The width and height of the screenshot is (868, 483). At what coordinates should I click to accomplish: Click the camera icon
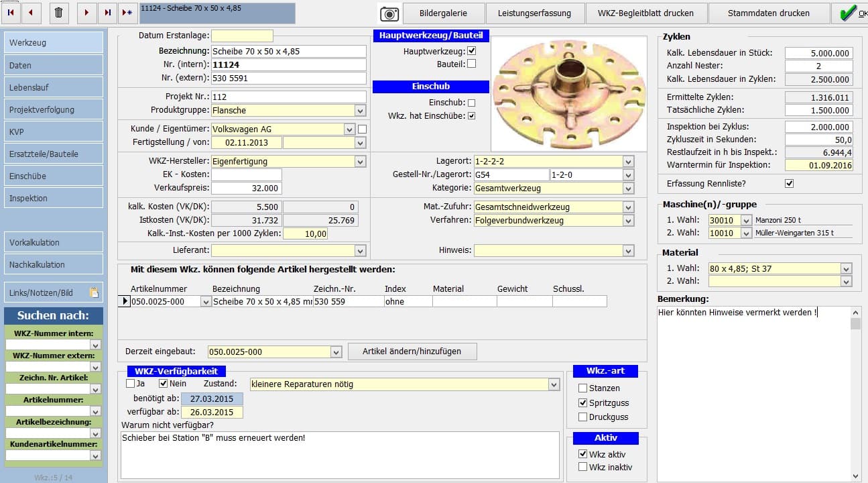389,13
